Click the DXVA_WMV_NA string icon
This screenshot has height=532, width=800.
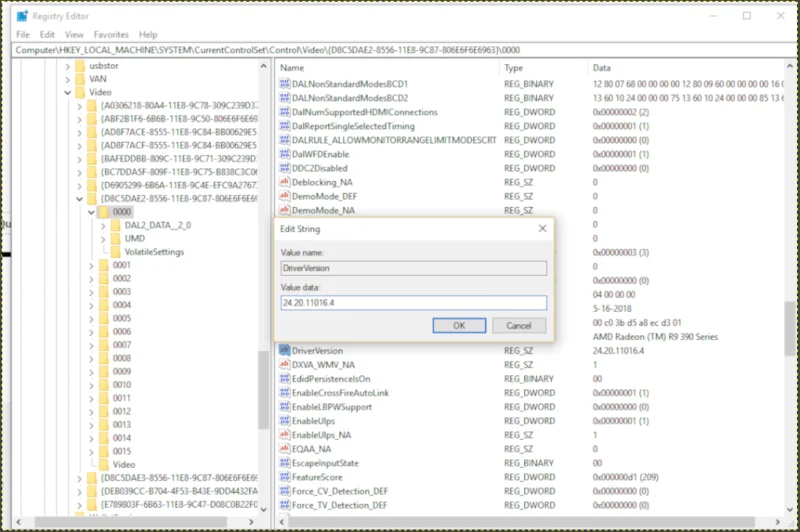point(285,364)
